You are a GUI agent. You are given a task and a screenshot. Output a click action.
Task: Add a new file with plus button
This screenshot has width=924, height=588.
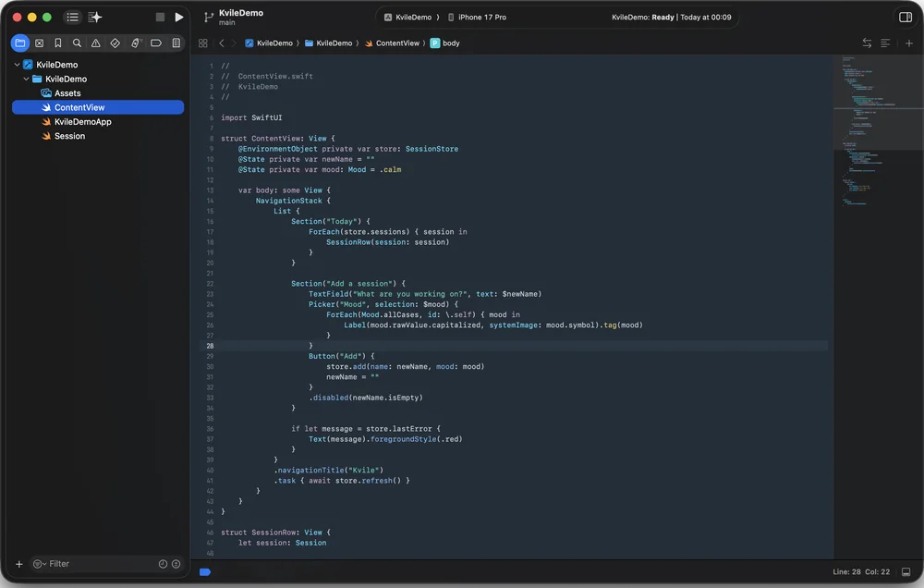(x=18, y=564)
